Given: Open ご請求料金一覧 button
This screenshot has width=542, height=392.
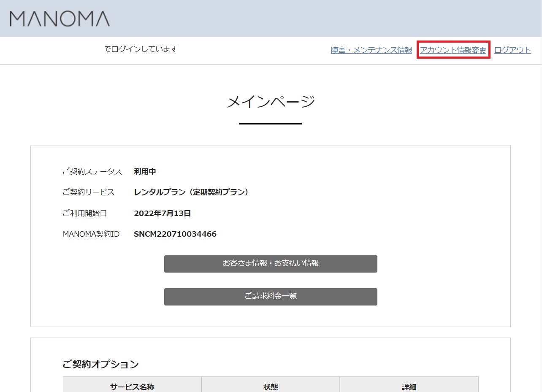Looking at the screenshot, I should [271, 297].
